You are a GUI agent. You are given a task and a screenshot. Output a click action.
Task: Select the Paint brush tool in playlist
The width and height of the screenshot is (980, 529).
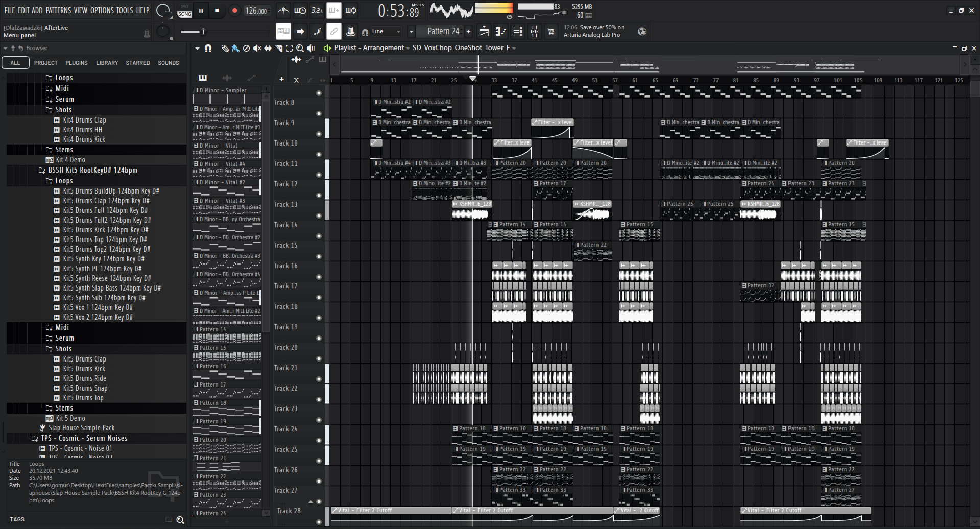pos(235,48)
